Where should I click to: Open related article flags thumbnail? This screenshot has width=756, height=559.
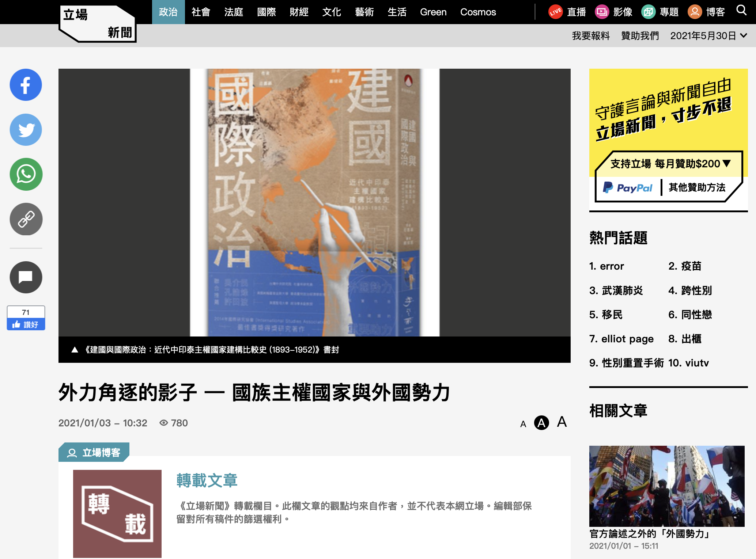667,486
